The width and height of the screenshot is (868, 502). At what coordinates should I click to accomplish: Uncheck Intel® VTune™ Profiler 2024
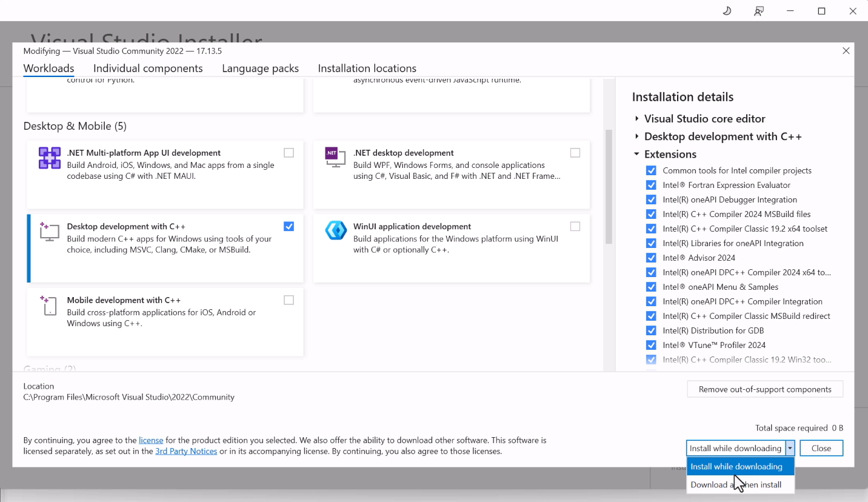(651, 345)
